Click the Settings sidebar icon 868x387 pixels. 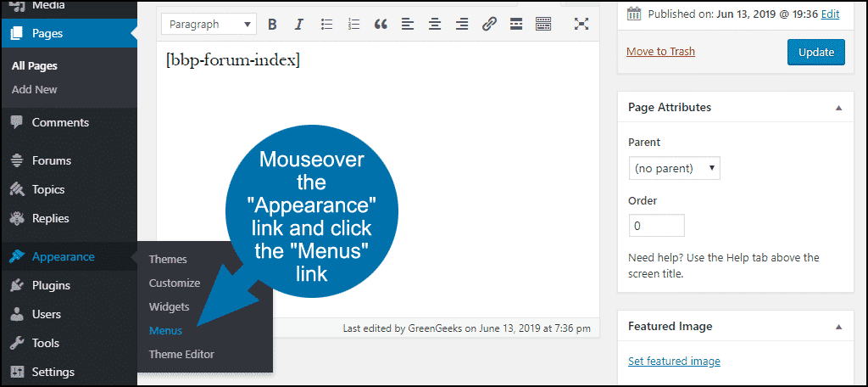point(17,372)
